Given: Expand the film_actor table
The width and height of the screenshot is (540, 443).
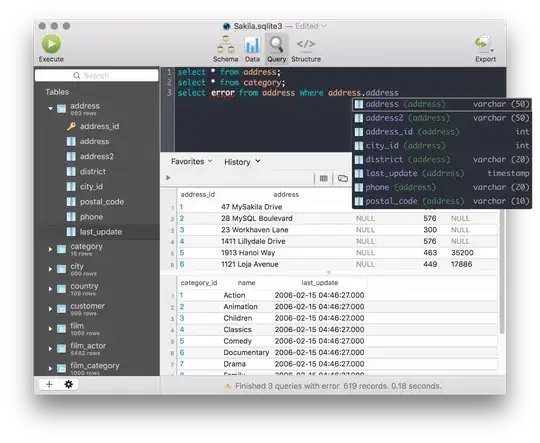Looking at the screenshot, I should pos(50,349).
